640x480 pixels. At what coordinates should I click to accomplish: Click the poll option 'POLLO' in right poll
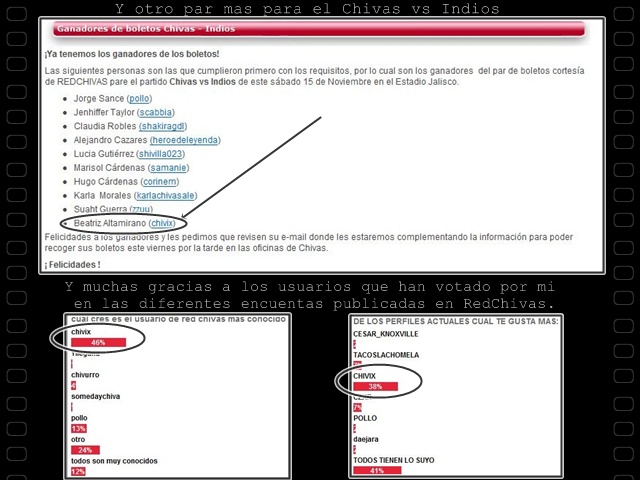coord(365,418)
